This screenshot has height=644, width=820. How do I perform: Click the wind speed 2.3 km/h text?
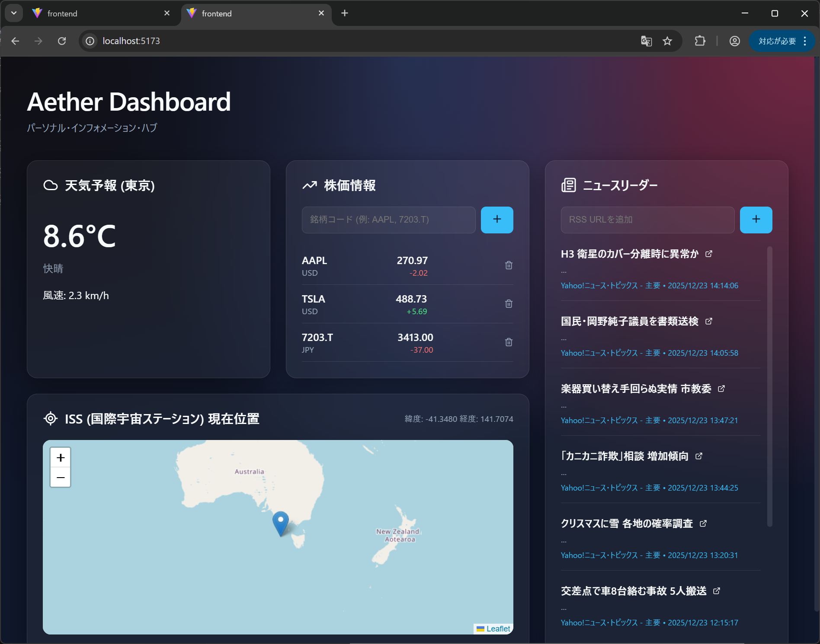tap(76, 296)
